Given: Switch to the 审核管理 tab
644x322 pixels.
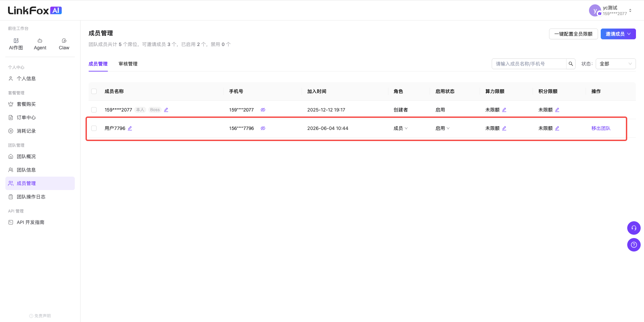Looking at the screenshot, I should 128,64.
